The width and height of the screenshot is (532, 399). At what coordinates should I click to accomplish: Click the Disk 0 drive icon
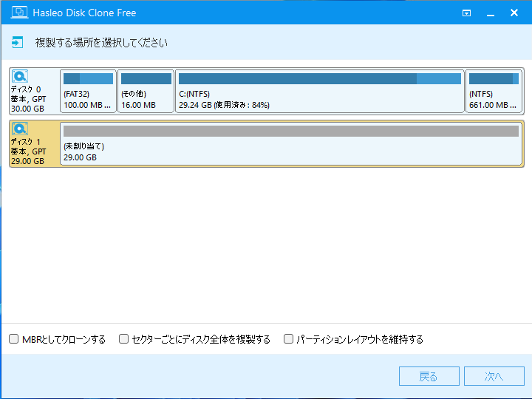pyautogui.click(x=20, y=76)
